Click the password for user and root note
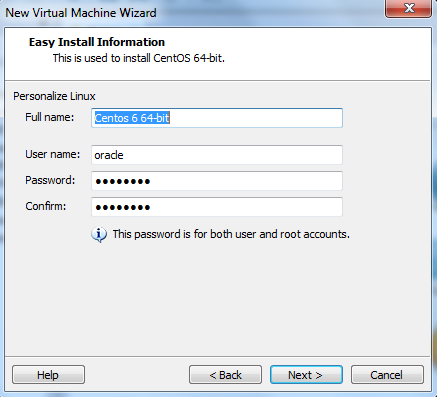 231,234
